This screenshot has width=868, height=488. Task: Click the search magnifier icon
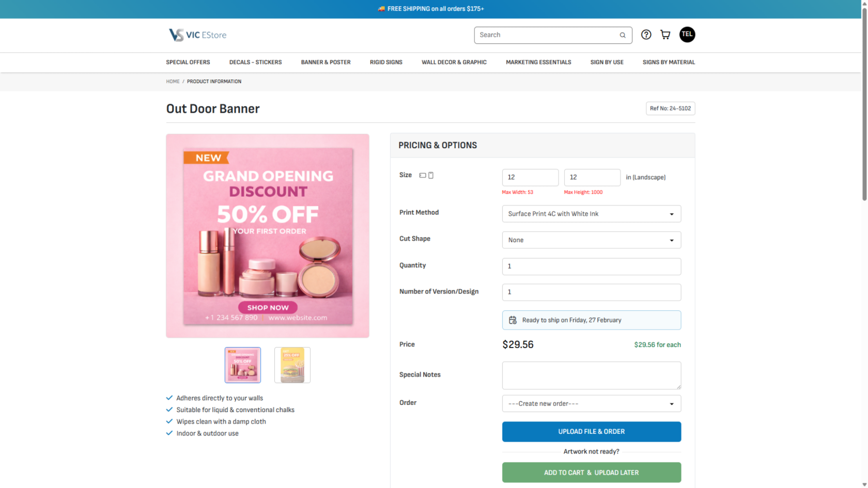pyautogui.click(x=623, y=35)
